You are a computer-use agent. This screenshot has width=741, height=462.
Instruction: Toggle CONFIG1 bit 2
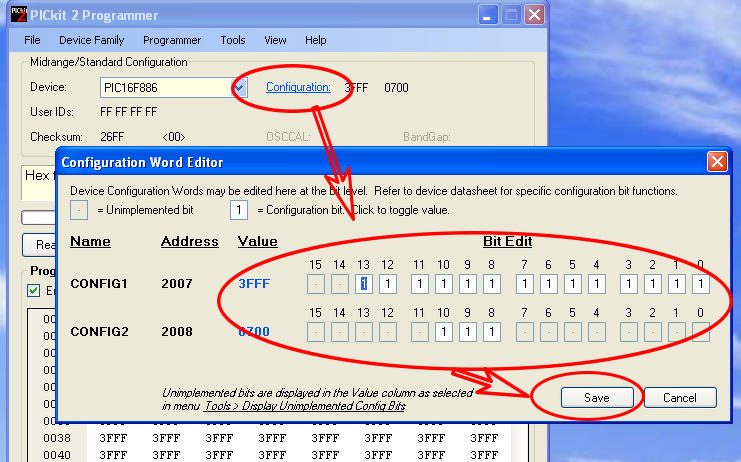pos(653,284)
